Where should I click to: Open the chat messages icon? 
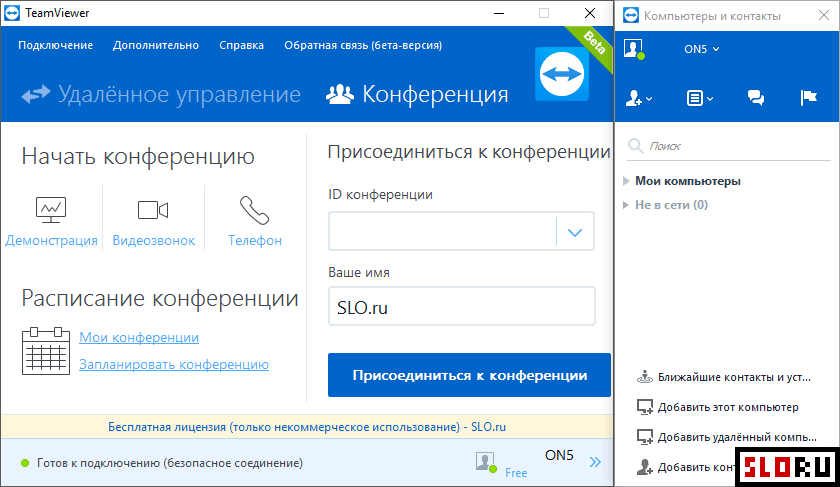click(755, 98)
